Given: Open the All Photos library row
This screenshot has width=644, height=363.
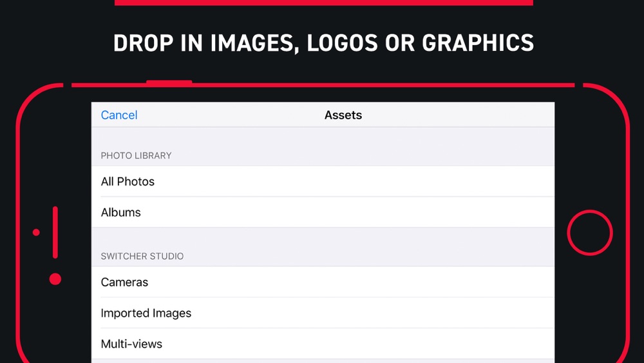Looking at the screenshot, I should click(323, 181).
